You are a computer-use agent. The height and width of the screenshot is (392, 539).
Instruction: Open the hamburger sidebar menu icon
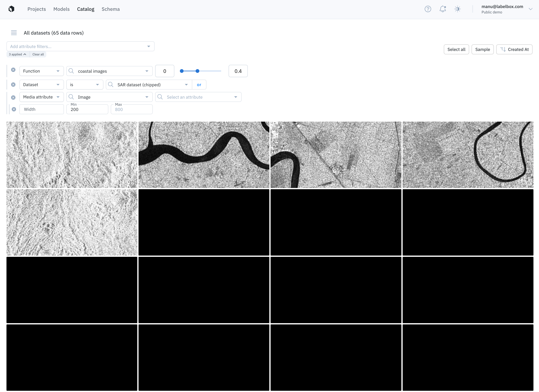[14, 33]
